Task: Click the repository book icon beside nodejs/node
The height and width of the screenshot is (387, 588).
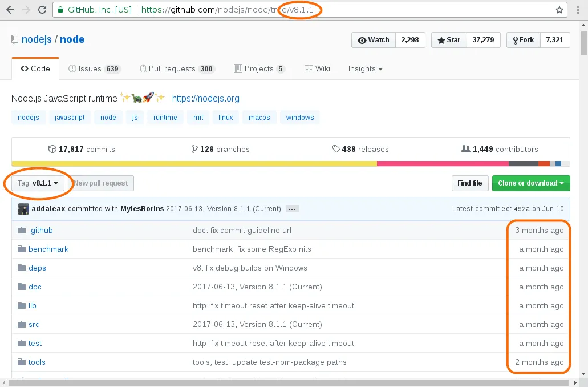Action: point(14,38)
